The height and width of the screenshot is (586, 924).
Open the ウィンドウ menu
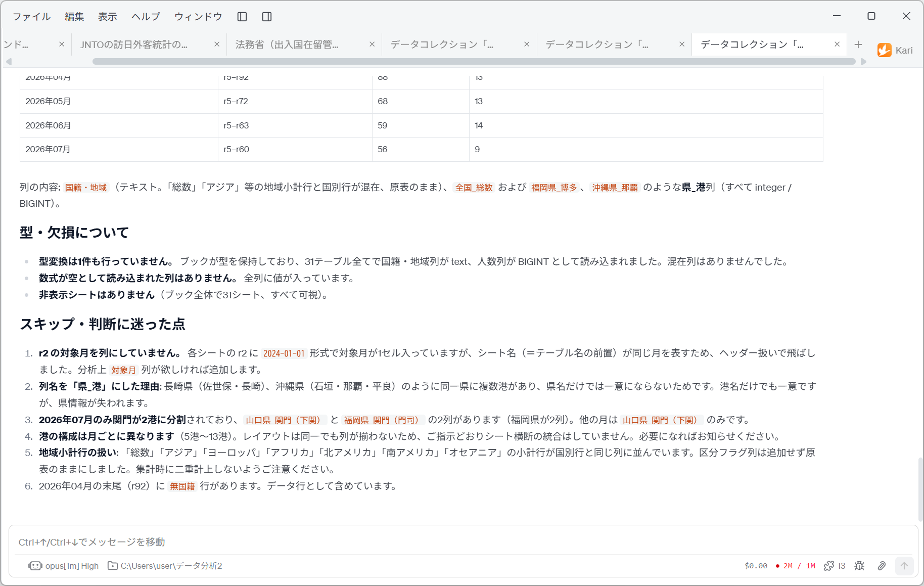click(198, 17)
